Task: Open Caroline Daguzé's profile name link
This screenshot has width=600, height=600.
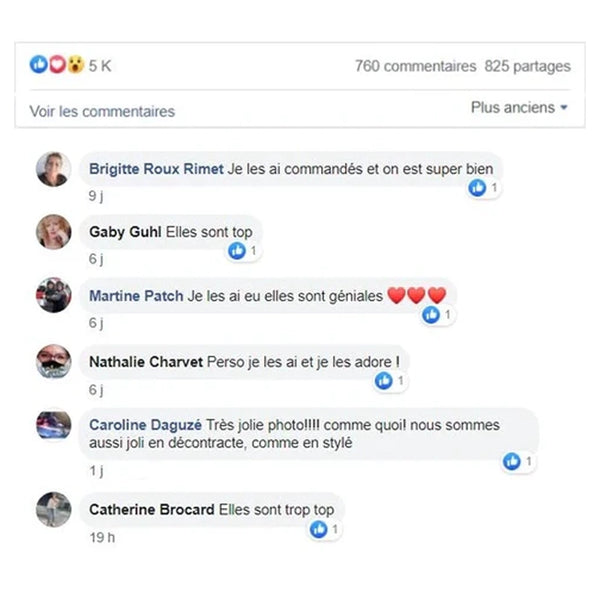Action: pos(145,425)
